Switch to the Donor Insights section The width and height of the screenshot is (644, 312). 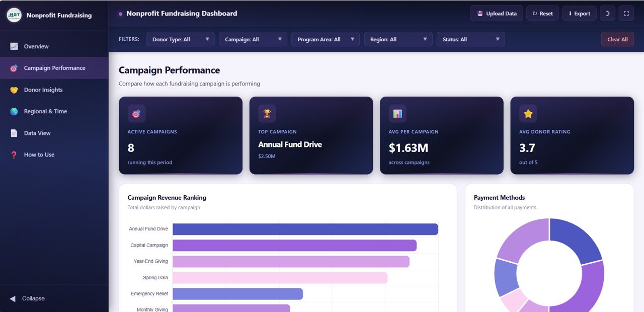(x=43, y=90)
